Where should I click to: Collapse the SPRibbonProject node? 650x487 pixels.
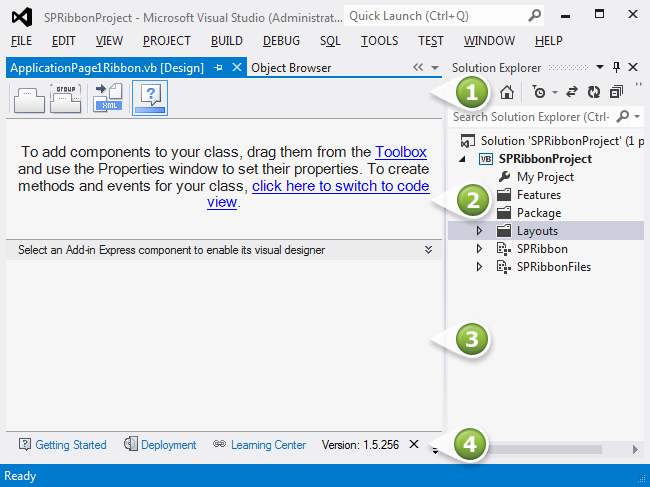tap(463, 159)
